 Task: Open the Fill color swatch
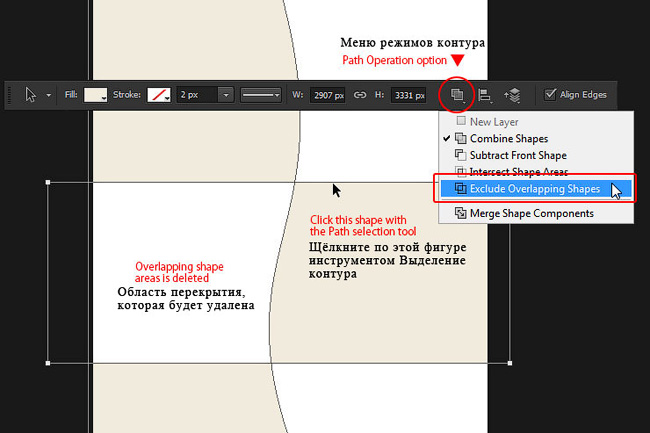pos(95,95)
